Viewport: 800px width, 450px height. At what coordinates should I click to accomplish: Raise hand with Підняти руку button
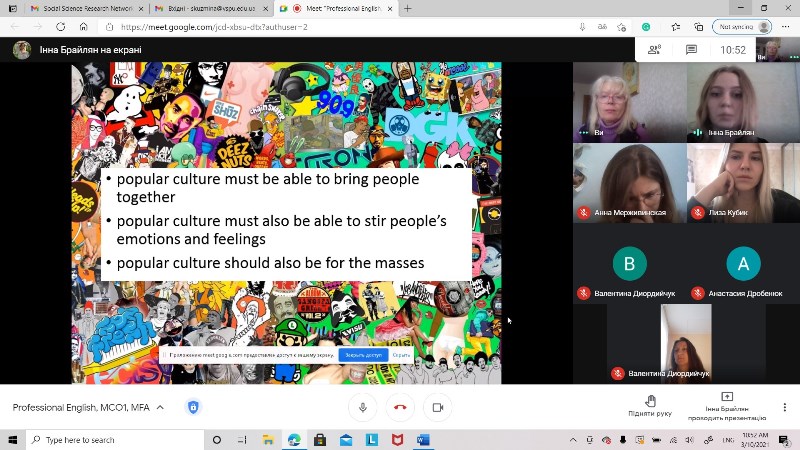(x=650, y=406)
